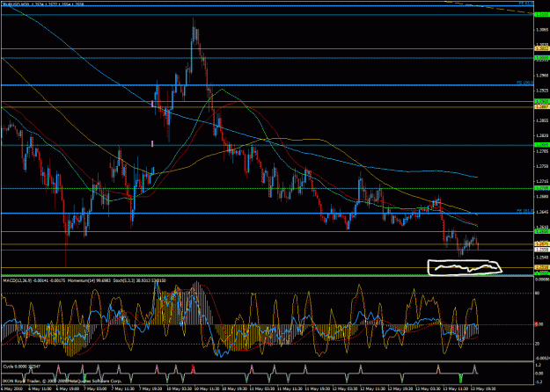550x392 pixels.
Task: Click the IKON Royal Trader copyright text
Action: (x=62, y=381)
